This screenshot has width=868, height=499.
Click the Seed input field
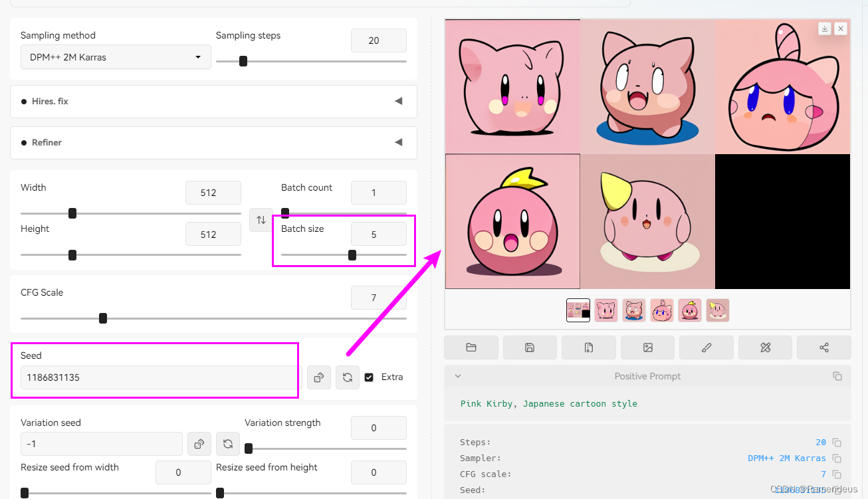[x=162, y=377]
